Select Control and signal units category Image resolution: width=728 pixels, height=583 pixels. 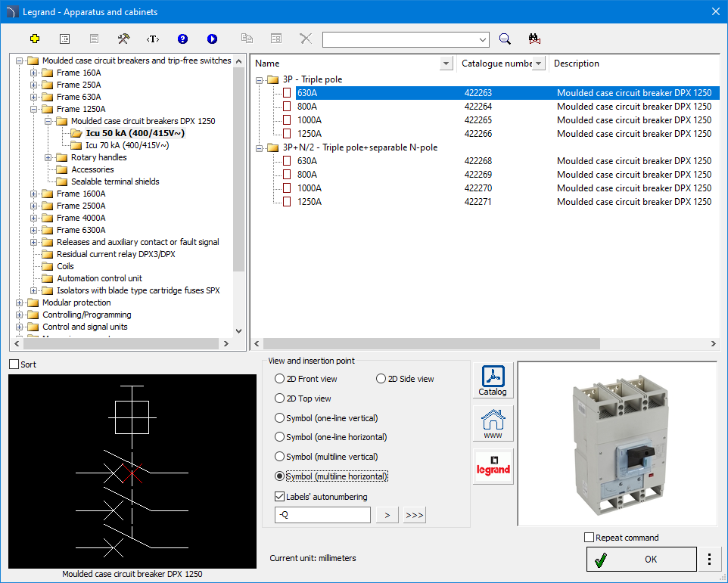click(85, 327)
